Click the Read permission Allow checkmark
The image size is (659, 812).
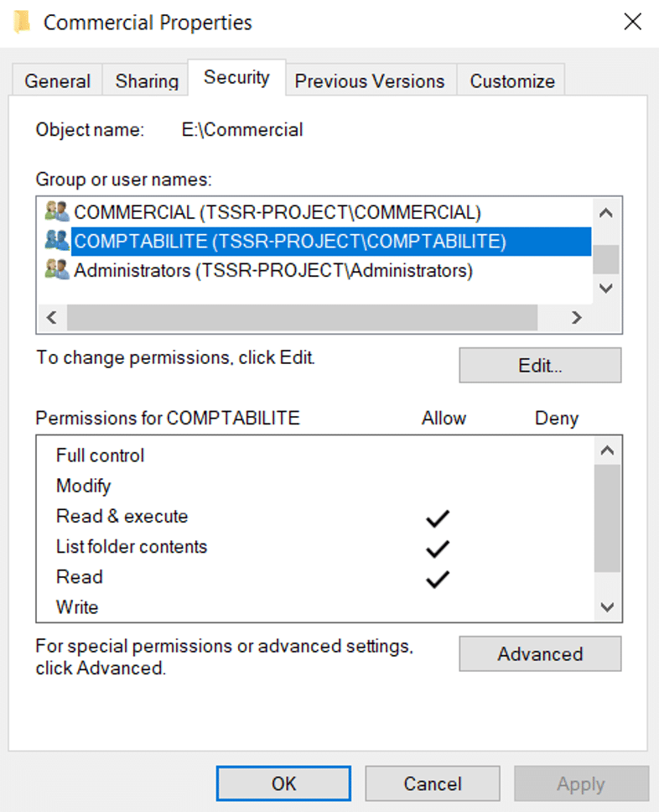click(438, 579)
